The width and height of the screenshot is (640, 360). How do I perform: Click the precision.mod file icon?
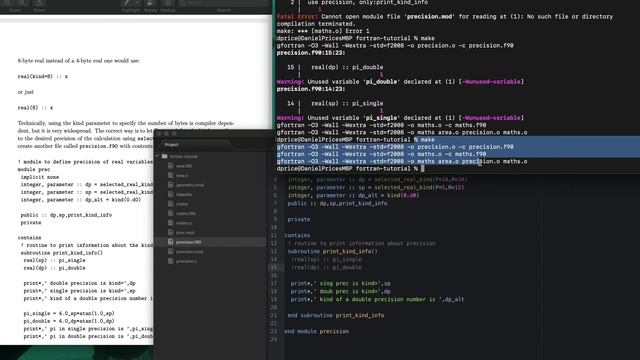(x=171, y=251)
